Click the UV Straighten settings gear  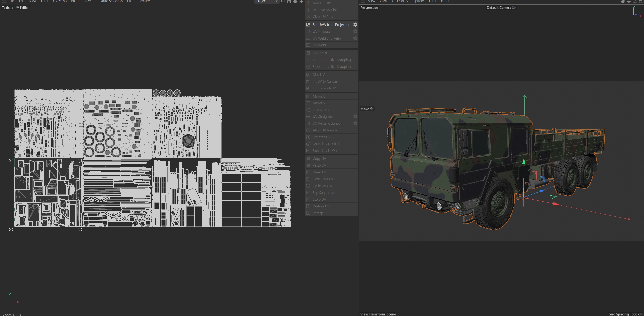(x=355, y=117)
